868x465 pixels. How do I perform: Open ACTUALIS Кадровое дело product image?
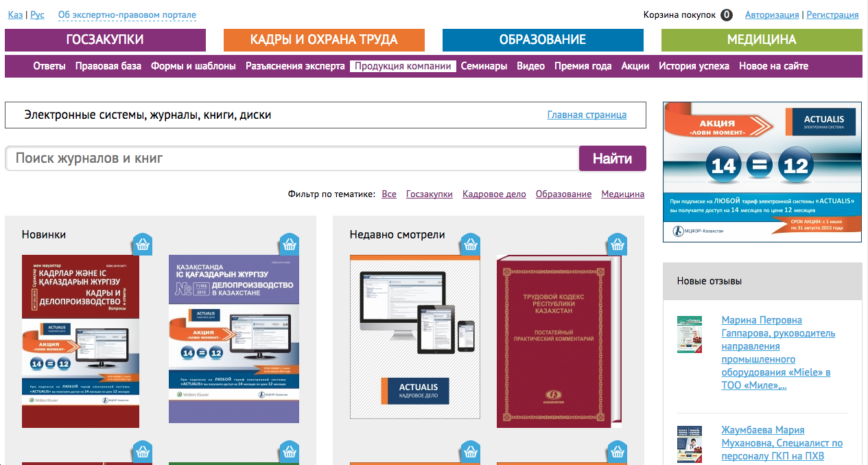(x=415, y=337)
